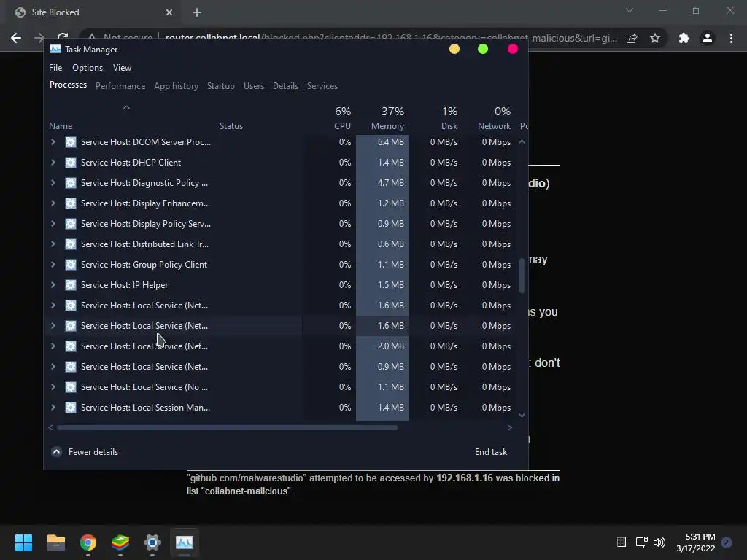Expand Service Host: DHCP Client row
This screenshot has height=560, width=747.
click(53, 163)
